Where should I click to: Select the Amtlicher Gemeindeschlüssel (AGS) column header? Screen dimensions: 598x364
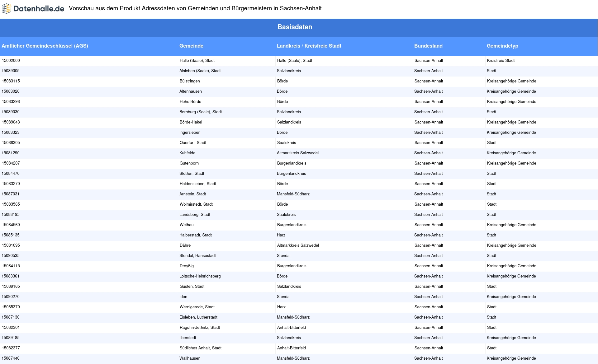point(45,46)
